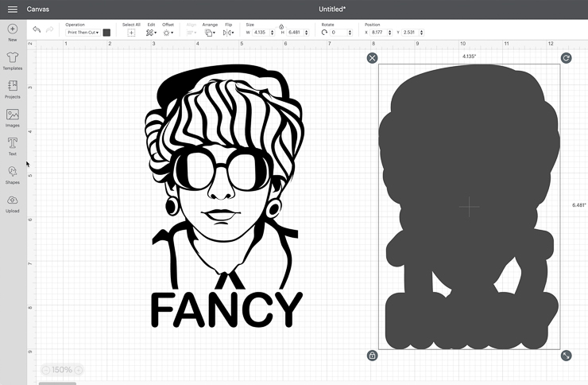The height and width of the screenshot is (385, 588).
Task: Expand the Offset dropdown
Action: pyautogui.click(x=168, y=33)
